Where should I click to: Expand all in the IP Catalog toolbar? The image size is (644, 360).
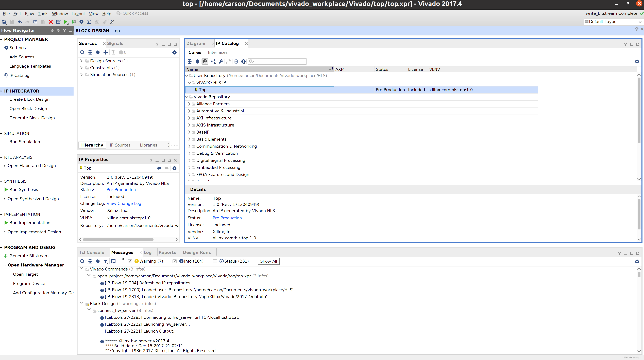(x=197, y=61)
